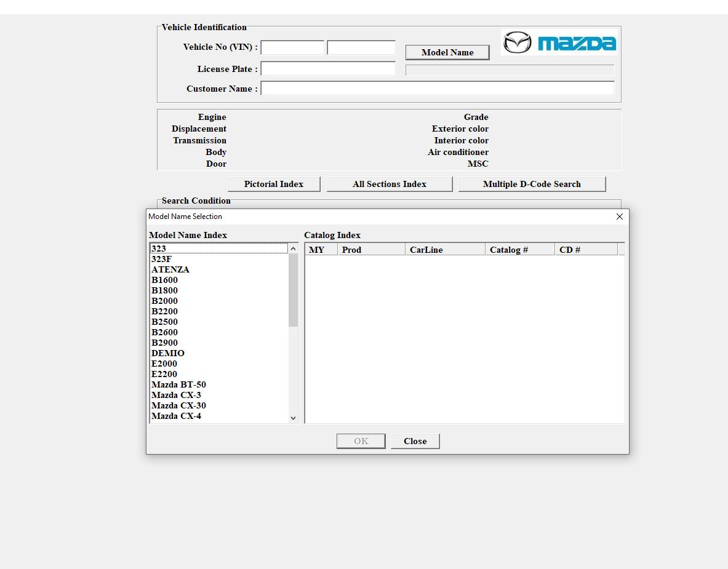This screenshot has width=728, height=569.
Task: Open the All Sections Index
Action: 389,183
